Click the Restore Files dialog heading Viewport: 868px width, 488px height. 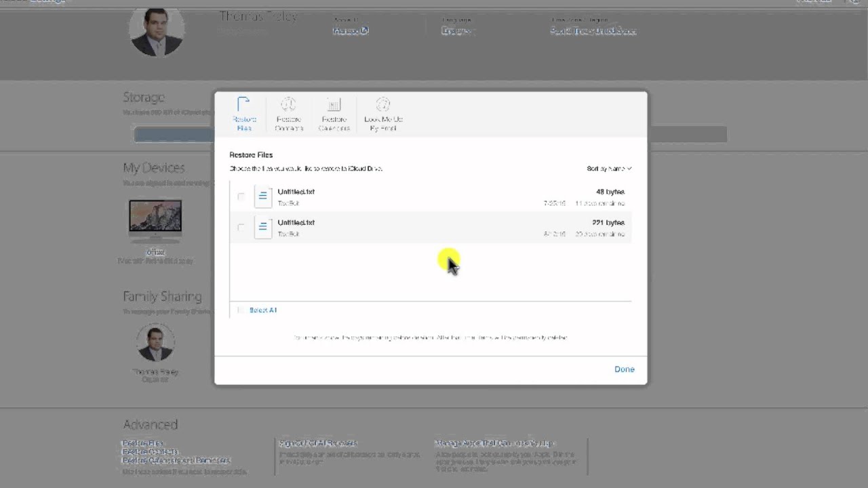click(x=251, y=155)
